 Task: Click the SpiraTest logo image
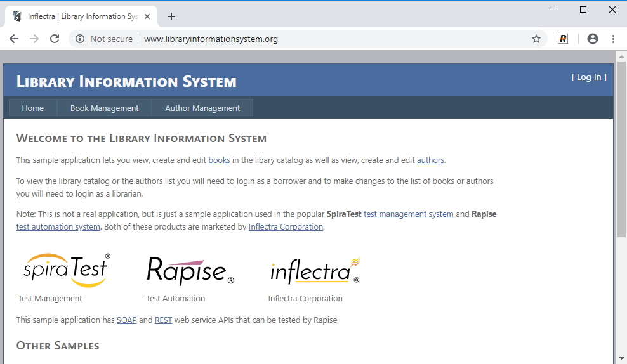(67, 270)
